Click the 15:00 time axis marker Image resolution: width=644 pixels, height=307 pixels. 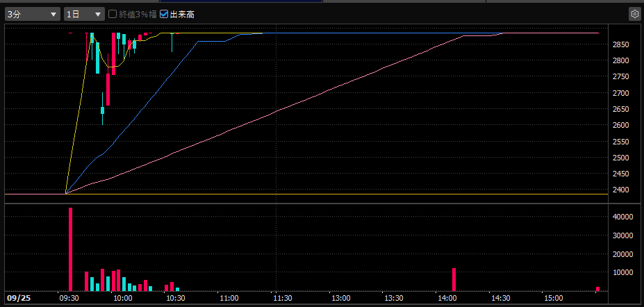[x=553, y=298]
